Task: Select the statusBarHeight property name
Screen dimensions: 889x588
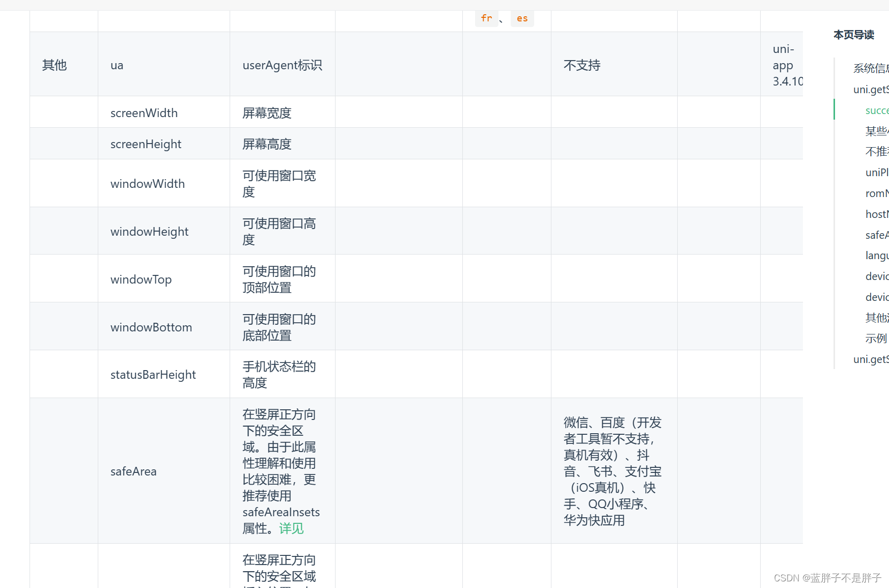Action: point(153,375)
